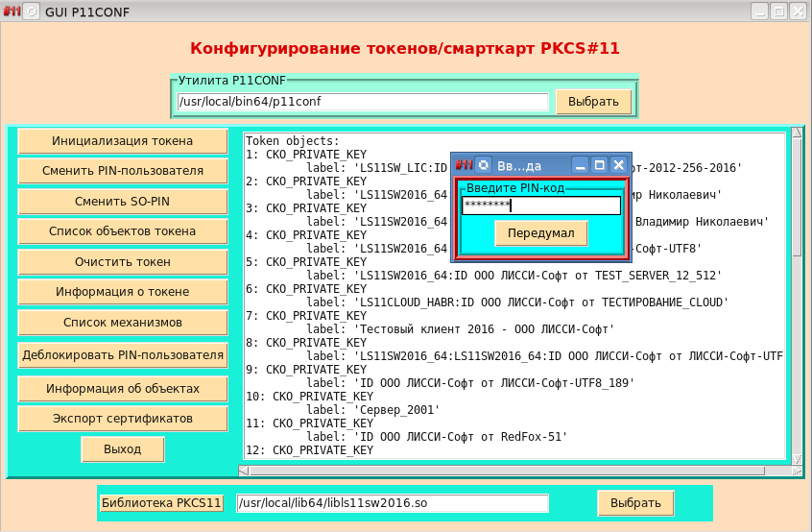
Task: Show Список объектов токена
Action: [x=123, y=231]
